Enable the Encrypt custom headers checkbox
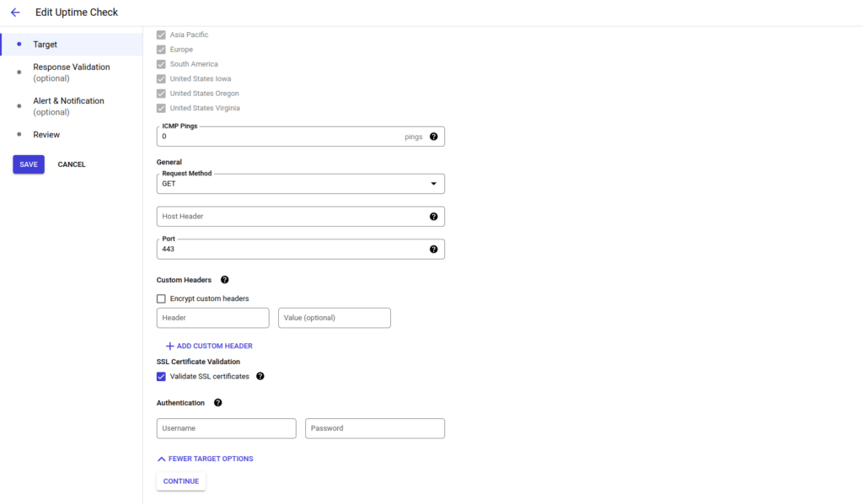This screenshot has height=504, width=863. [161, 298]
